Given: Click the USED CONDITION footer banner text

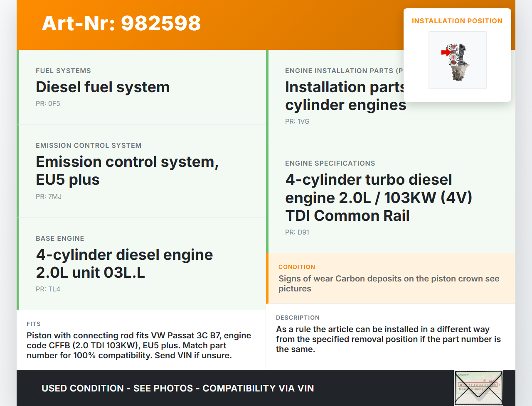Looking at the screenshot, I should coord(178,389).
